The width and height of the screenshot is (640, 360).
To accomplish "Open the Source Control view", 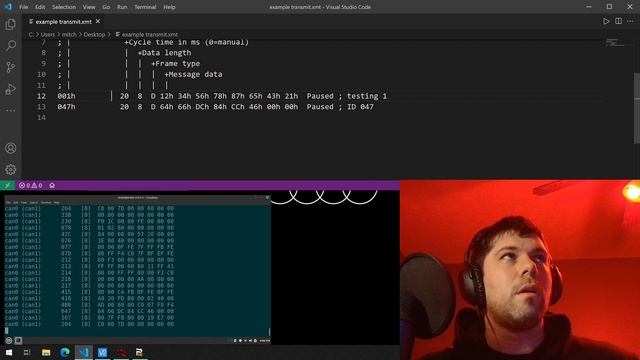I will pos(11,67).
